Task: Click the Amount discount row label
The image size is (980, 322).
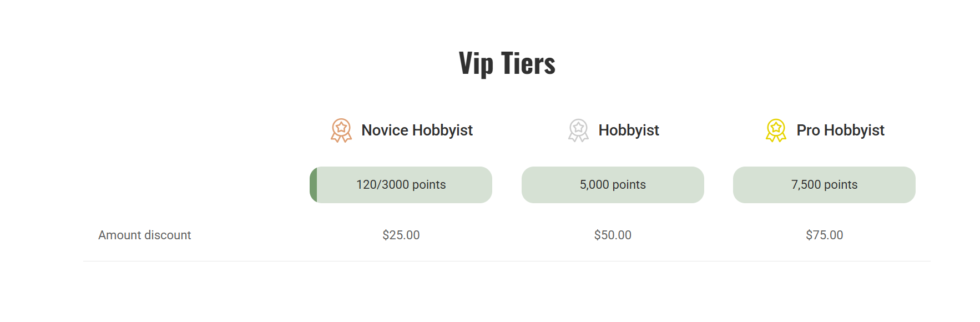Action: coord(144,235)
